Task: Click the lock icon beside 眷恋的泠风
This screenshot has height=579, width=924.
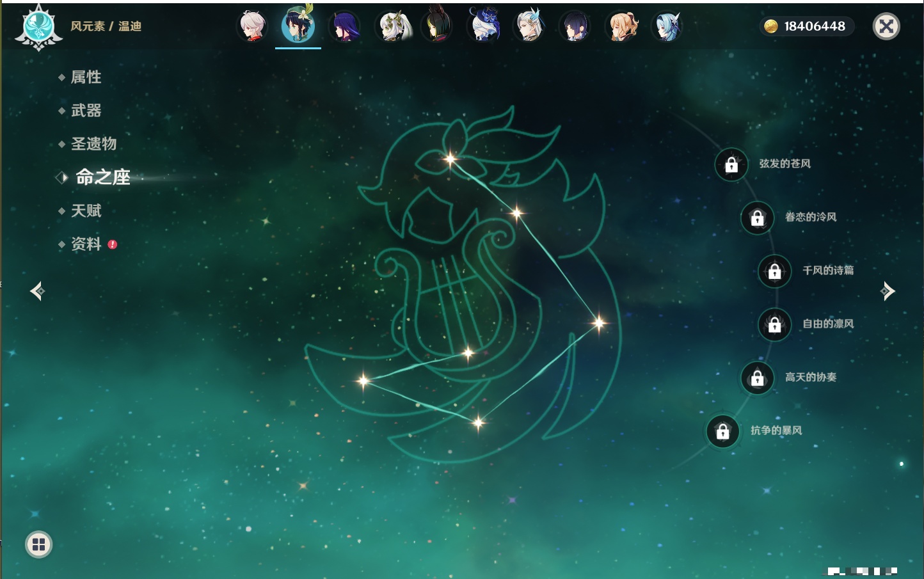Action: tap(758, 218)
